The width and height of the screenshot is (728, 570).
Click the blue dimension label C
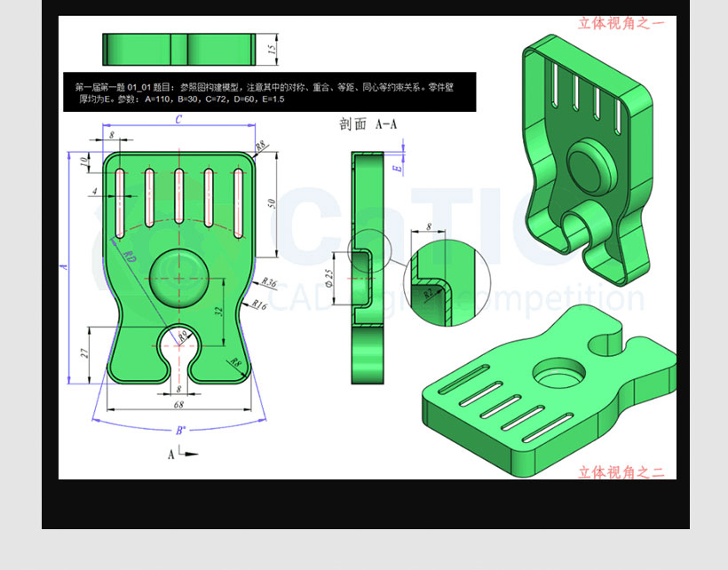(x=178, y=120)
